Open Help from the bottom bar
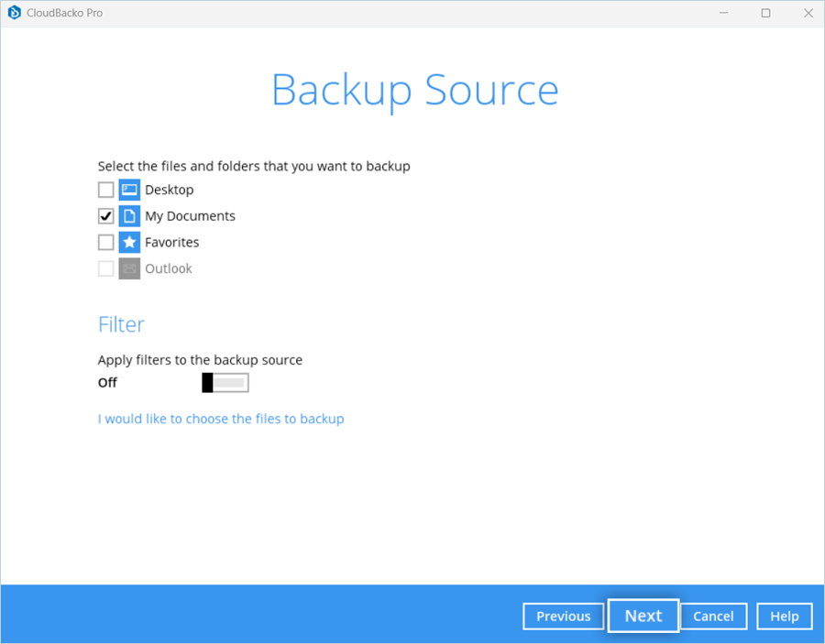This screenshot has height=644, width=825. coord(784,617)
